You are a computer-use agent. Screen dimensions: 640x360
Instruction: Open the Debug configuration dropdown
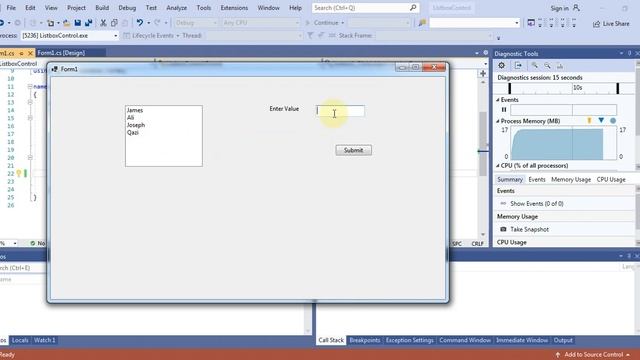tap(196, 23)
